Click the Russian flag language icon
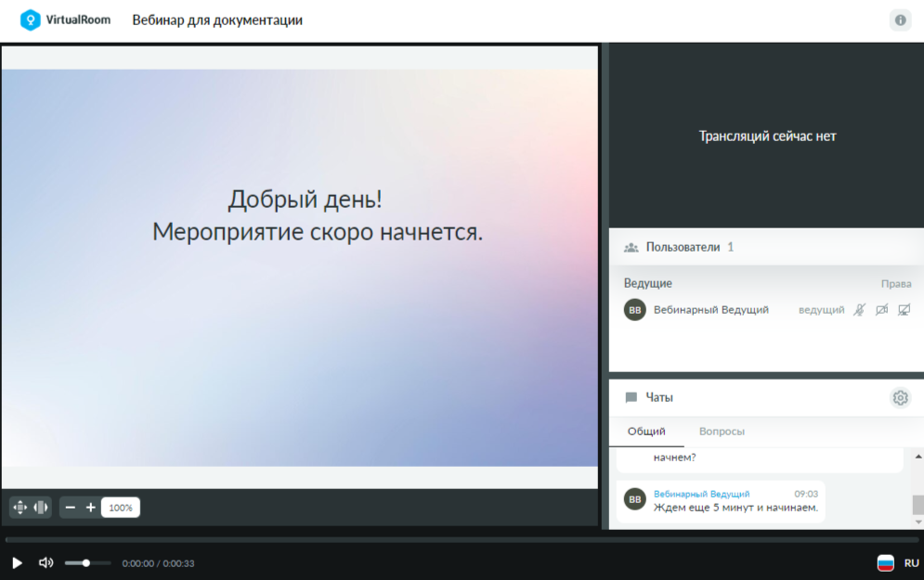This screenshot has height=580, width=924. 885,563
